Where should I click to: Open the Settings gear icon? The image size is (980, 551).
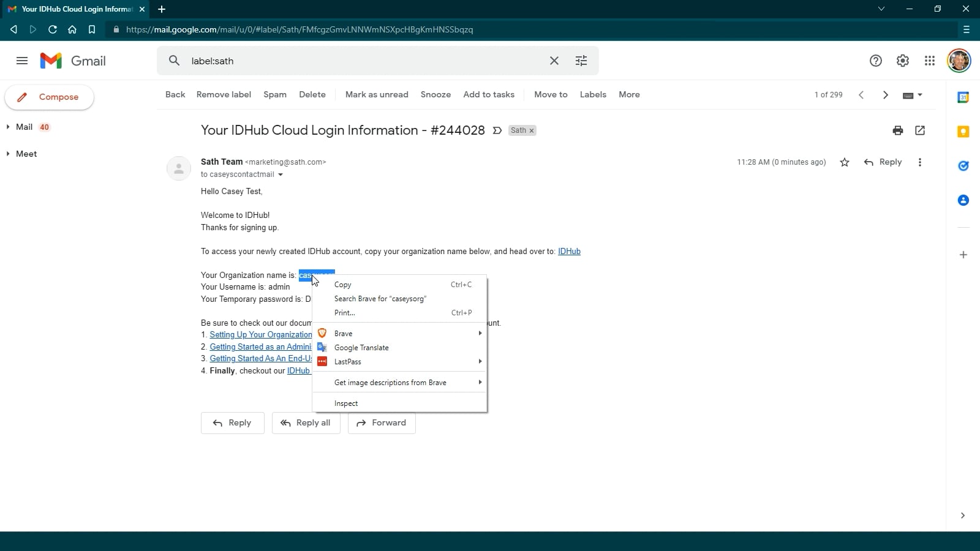(x=903, y=61)
